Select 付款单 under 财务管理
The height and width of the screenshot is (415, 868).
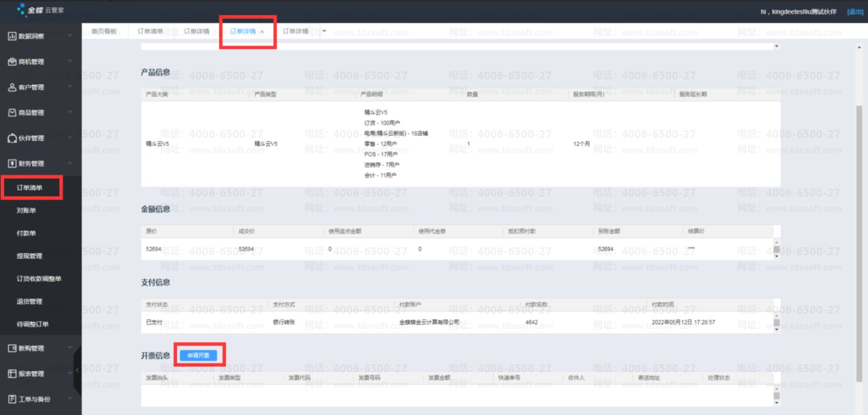click(26, 233)
